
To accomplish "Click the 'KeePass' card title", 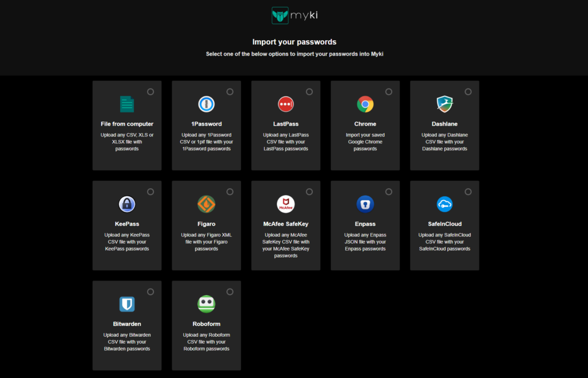I will [x=127, y=224].
